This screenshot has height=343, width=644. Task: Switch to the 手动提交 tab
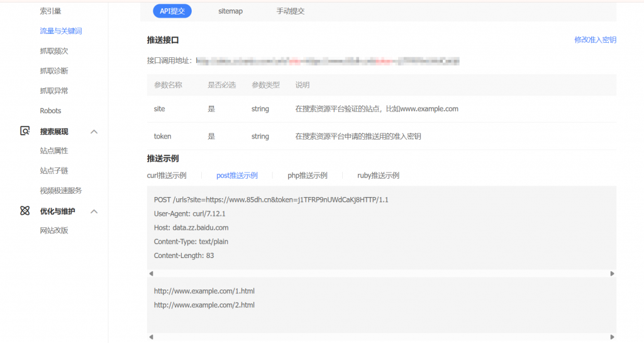tap(291, 11)
